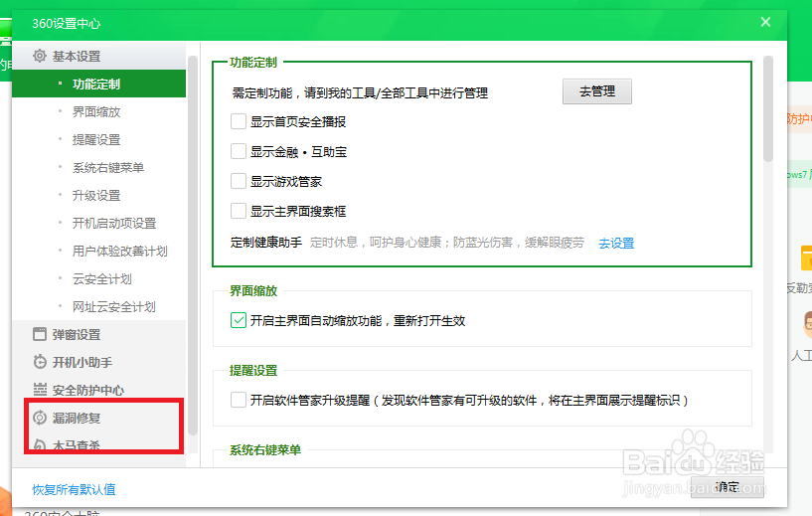Click the 去管理 button
The width and height of the screenshot is (812, 516).
point(597,91)
